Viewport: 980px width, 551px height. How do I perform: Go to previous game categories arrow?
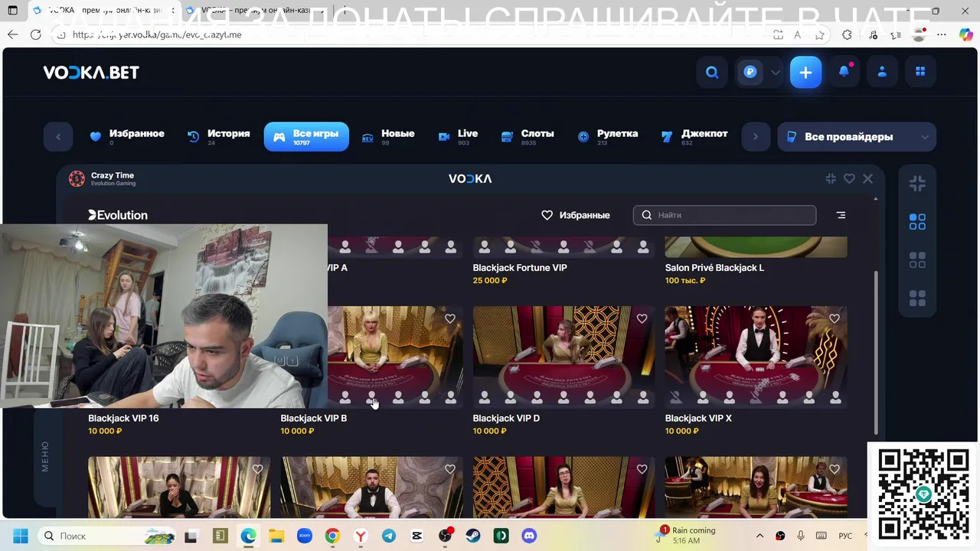point(58,137)
